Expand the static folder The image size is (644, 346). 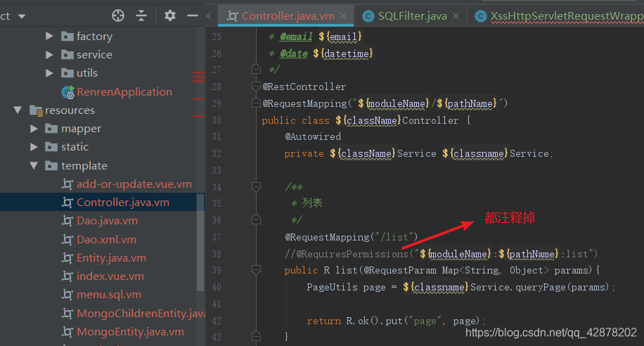[x=34, y=147]
